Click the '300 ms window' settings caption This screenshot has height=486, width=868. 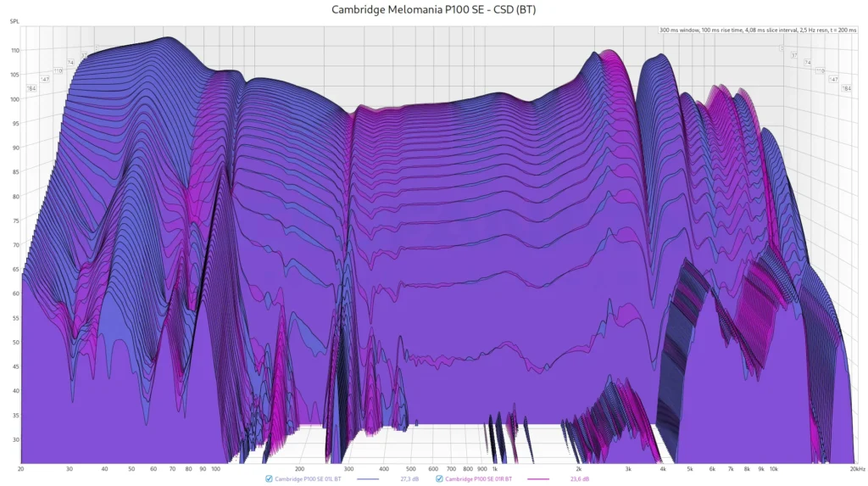(x=758, y=30)
